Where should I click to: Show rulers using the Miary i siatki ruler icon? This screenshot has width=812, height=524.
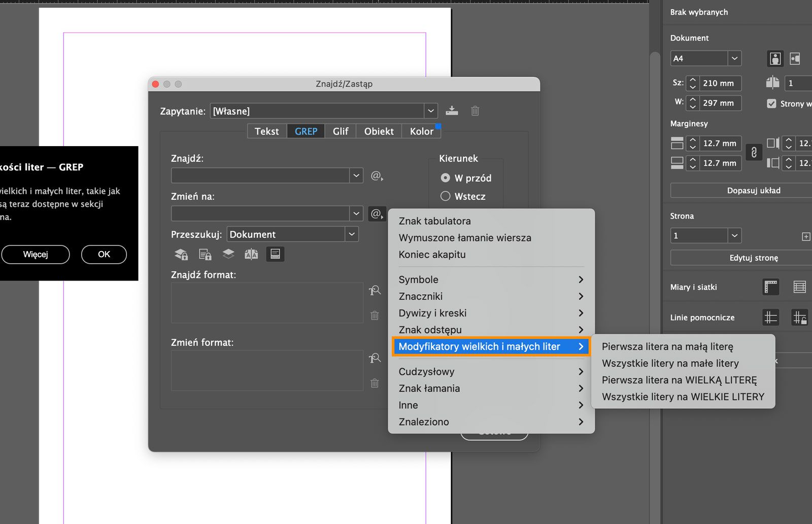[x=771, y=287]
